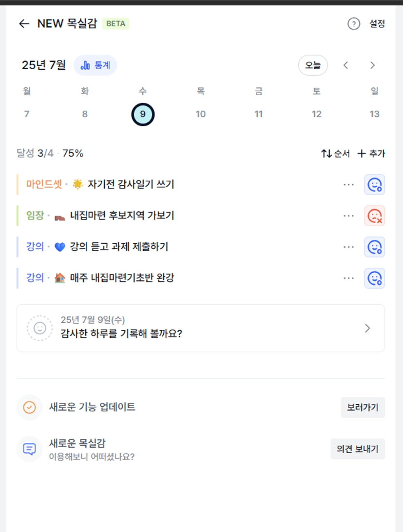Click the 오늘 today button

[x=313, y=65]
